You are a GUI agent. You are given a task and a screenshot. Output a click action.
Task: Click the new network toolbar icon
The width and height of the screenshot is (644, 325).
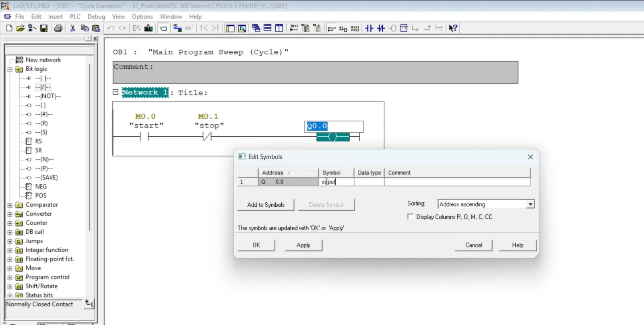click(294, 28)
